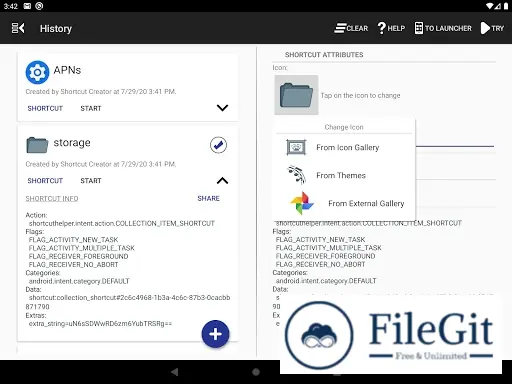Image resolution: width=512 pixels, height=384 pixels.
Task: Click the Wi-Fi status icon
Action: point(490,6)
